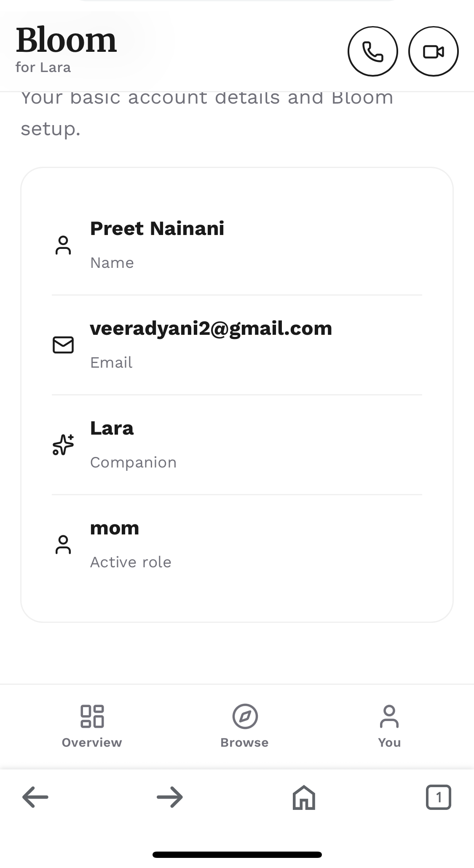
Task: Go forward with the browser forward arrow
Action: pos(170,797)
